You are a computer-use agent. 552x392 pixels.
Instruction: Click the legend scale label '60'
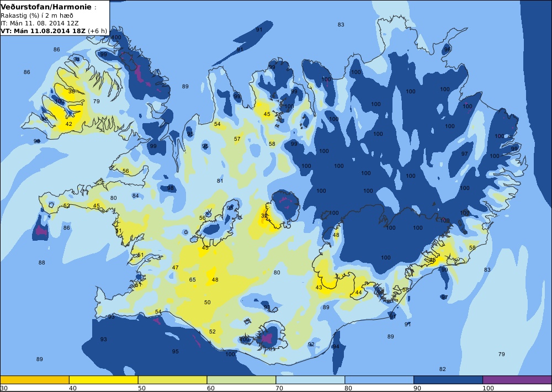click(x=210, y=388)
